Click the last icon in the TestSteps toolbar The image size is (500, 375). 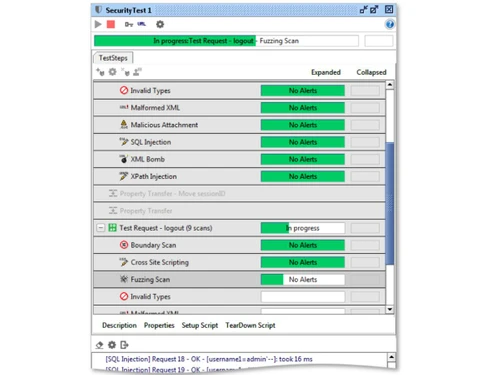[x=137, y=72]
